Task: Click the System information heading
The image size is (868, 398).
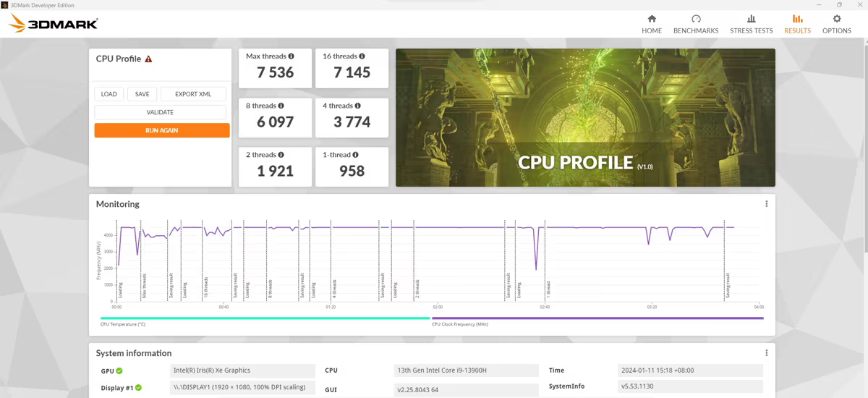Action: pyautogui.click(x=134, y=353)
